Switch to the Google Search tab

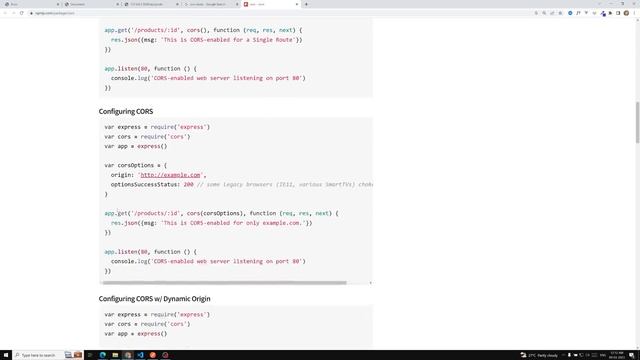[211, 4]
